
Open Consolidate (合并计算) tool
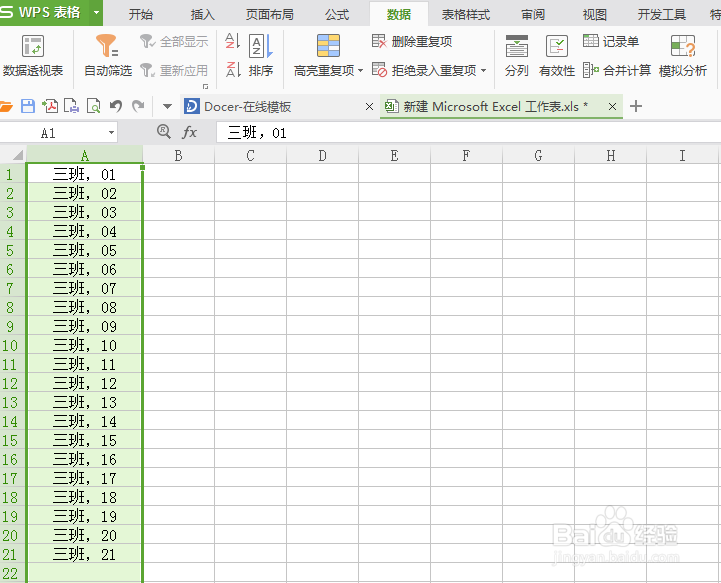617,70
